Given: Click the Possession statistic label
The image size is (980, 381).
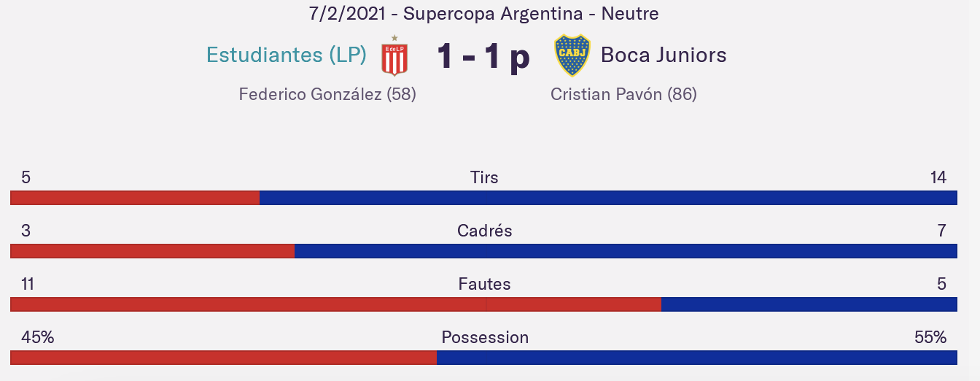Looking at the screenshot, I should click(x=485, y=337).
